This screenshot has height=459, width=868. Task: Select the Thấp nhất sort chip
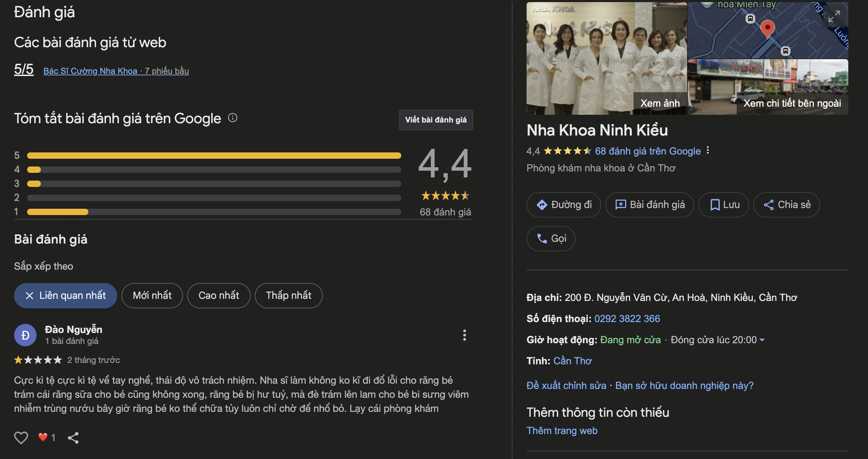[x=288, y=296]
